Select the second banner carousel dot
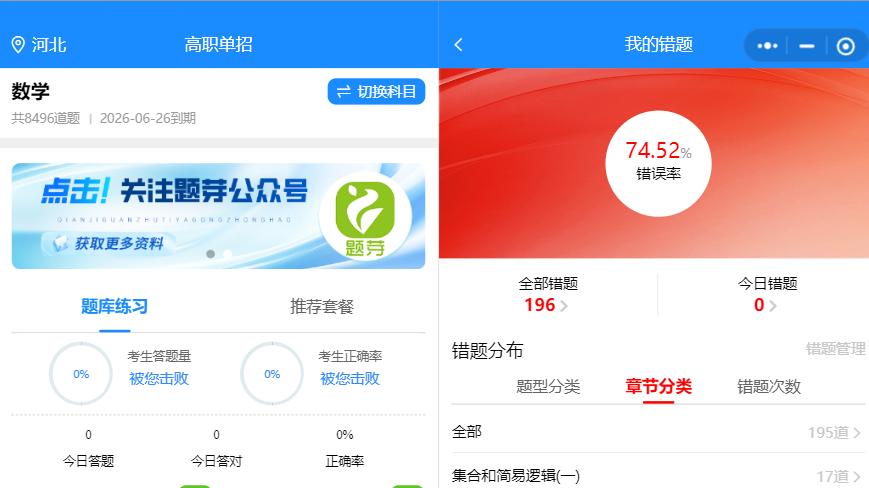Viewport: 869px width, 488px height. [x=227, y=254]
